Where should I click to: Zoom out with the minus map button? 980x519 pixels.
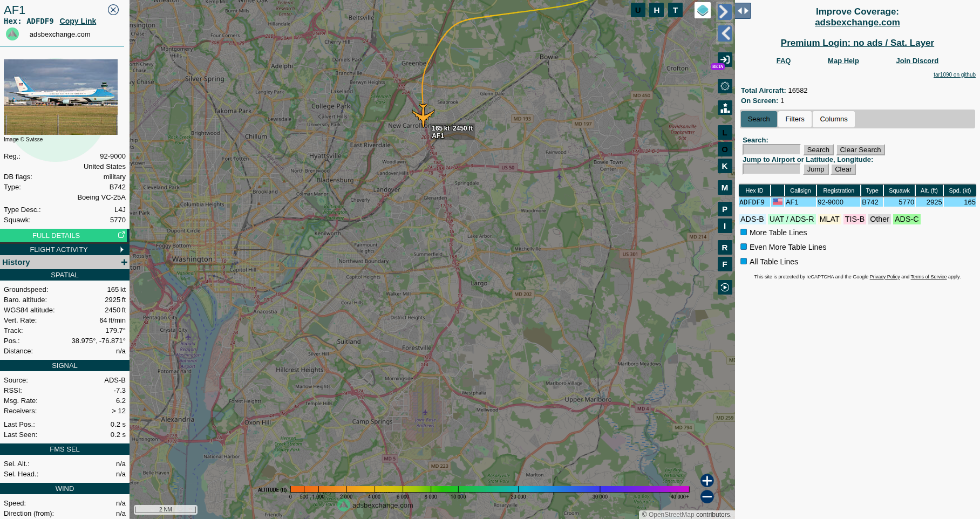707,497
